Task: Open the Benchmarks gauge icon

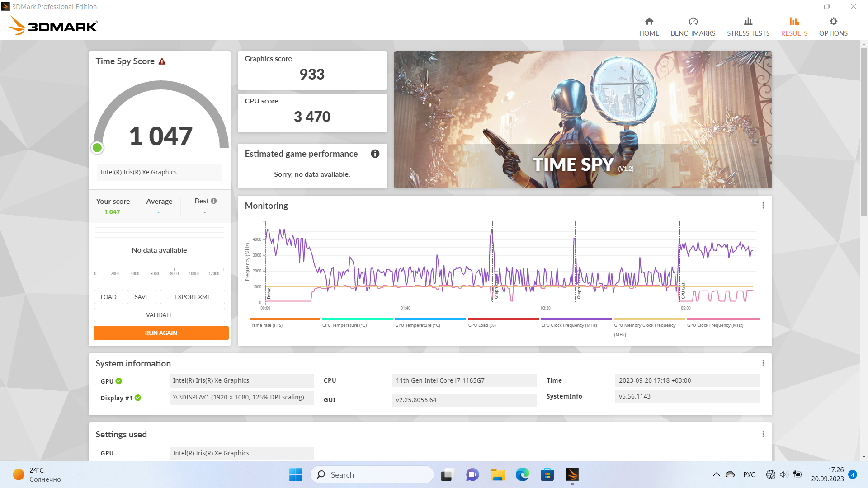Action: pyautogui.click(x=693, y=22)
